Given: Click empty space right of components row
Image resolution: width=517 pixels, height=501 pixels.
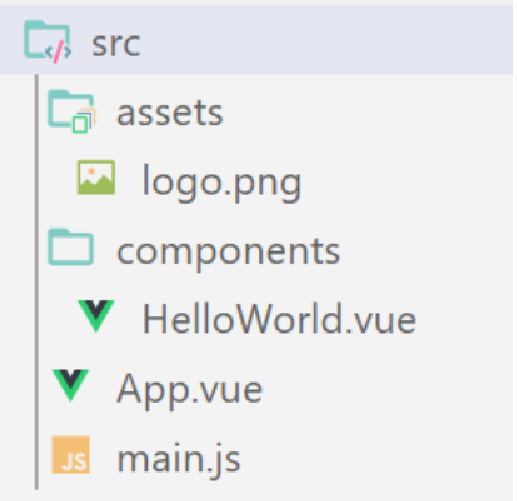Looking at the screenshot, I should click(427, 251).
